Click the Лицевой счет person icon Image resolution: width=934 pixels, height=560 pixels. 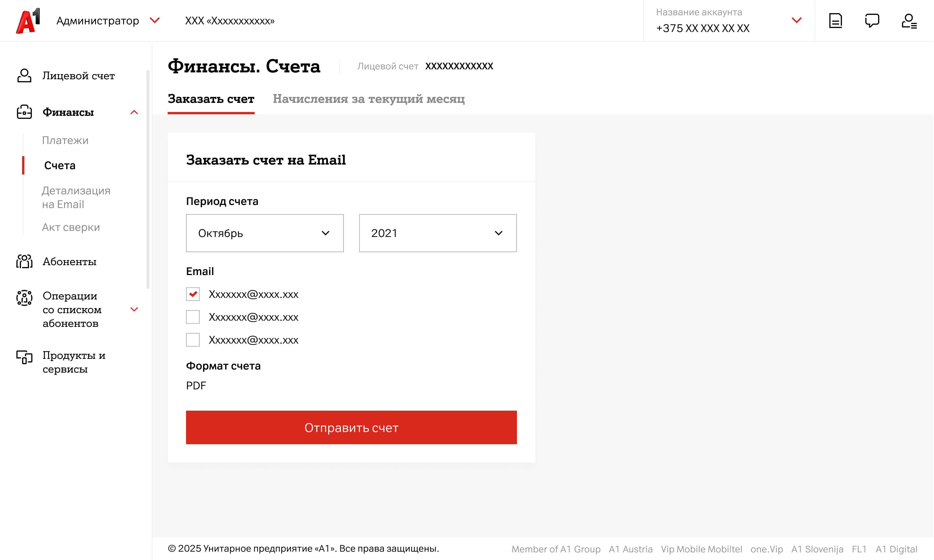24,75
